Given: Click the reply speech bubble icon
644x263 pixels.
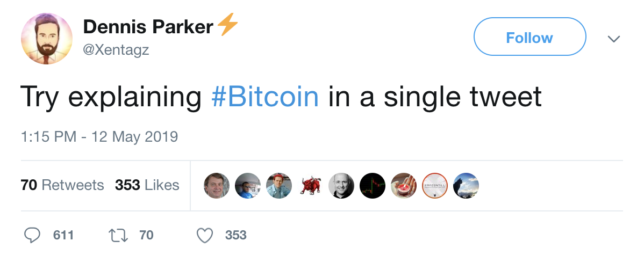Looking at the screenshot, I should (x=33, y=235).
